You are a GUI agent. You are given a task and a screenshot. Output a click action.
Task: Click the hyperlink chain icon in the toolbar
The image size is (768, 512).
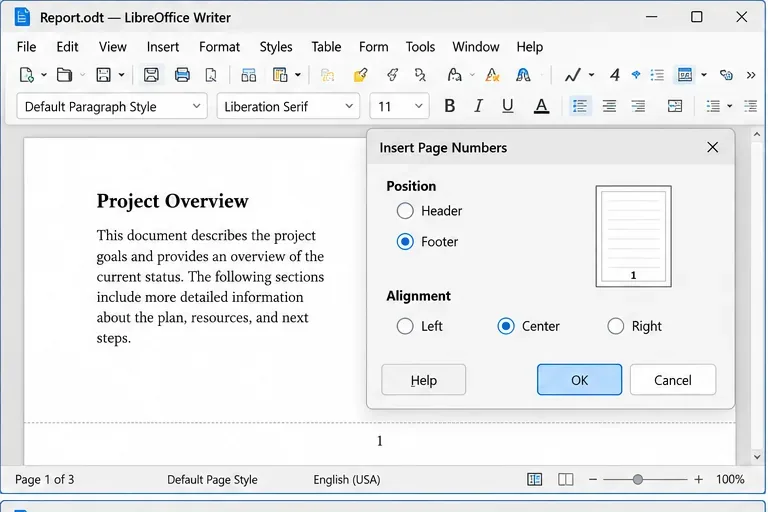coord(726,75)
